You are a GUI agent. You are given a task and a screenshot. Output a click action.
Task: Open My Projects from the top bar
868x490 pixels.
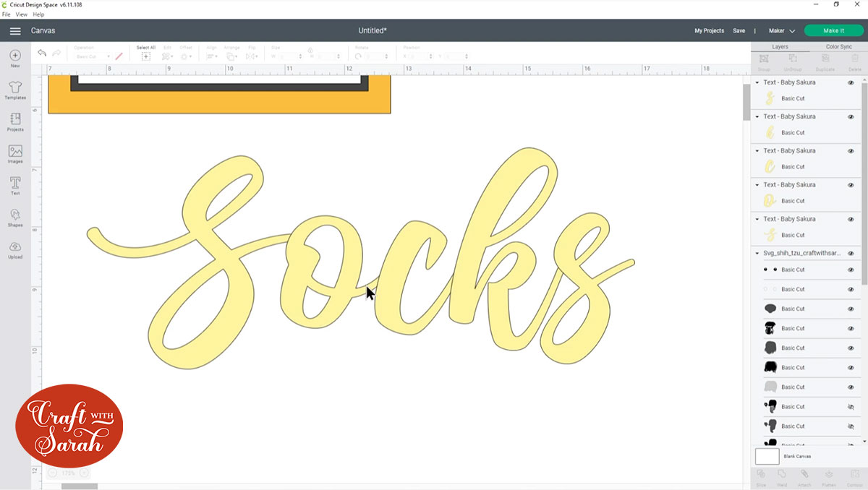(x=709, y=30)
